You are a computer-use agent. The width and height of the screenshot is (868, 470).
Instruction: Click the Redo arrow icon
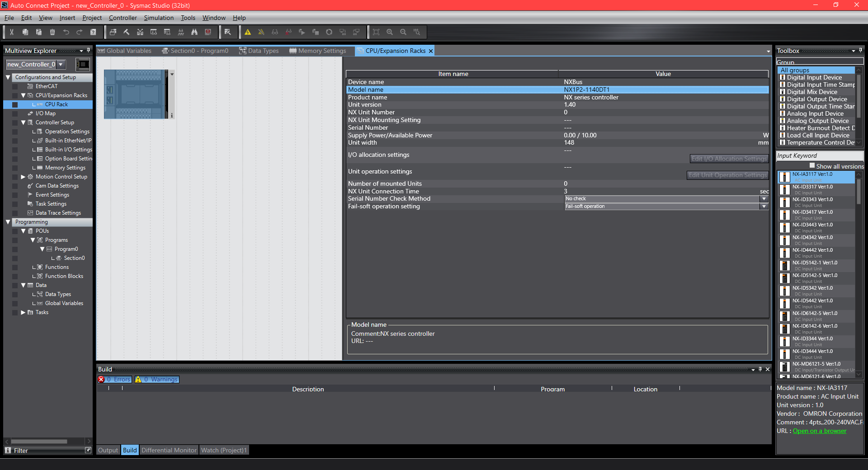(x=80, y=32)
